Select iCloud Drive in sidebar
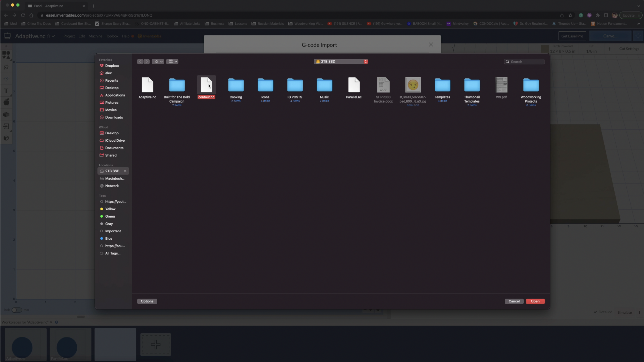 click(x=115, y=141)
